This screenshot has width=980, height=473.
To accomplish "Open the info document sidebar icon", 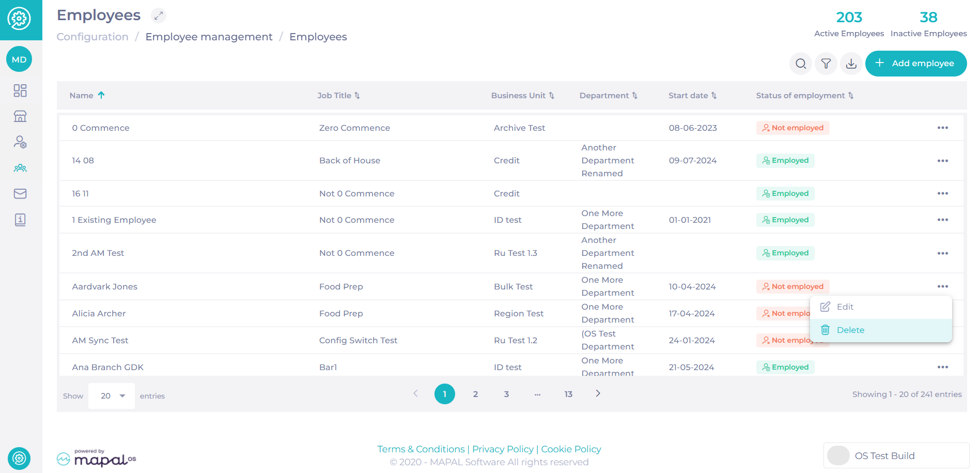I will [20, 220].
